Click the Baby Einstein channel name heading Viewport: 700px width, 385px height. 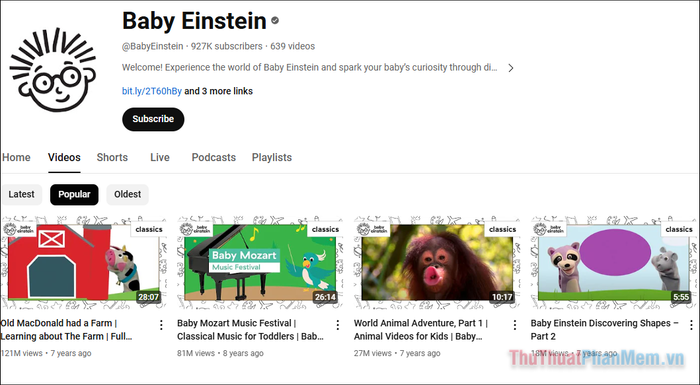point(194,21)
